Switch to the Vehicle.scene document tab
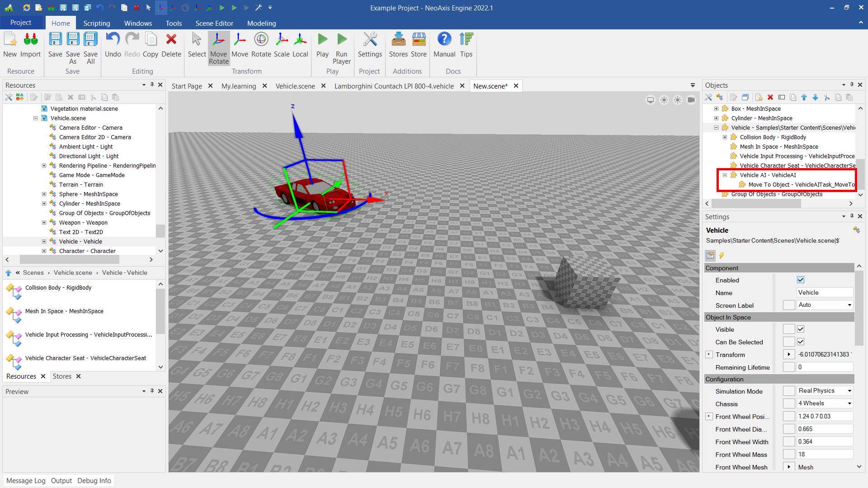 (295, 86)
